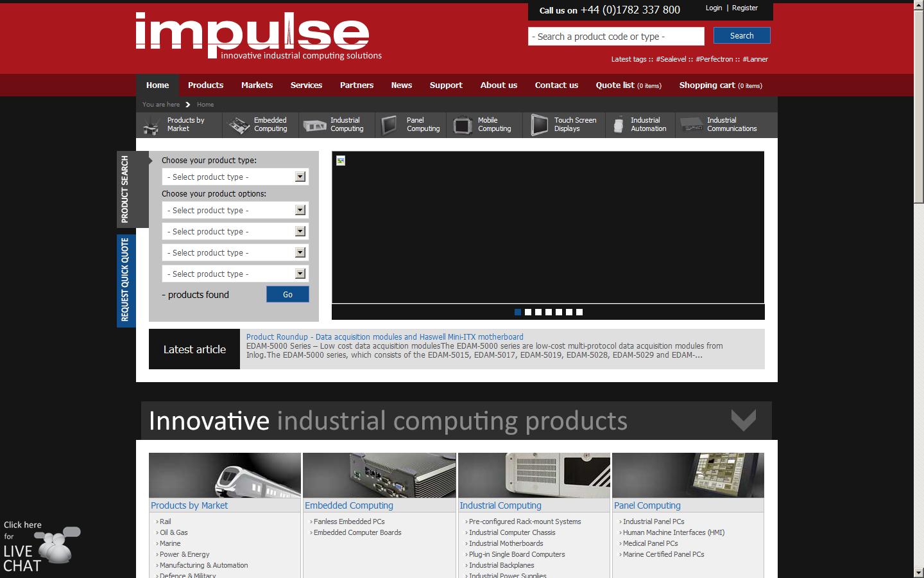The width and height of the screenshot is (924, 578).
Task: Click the product search input field
Action: coord(615,36)
